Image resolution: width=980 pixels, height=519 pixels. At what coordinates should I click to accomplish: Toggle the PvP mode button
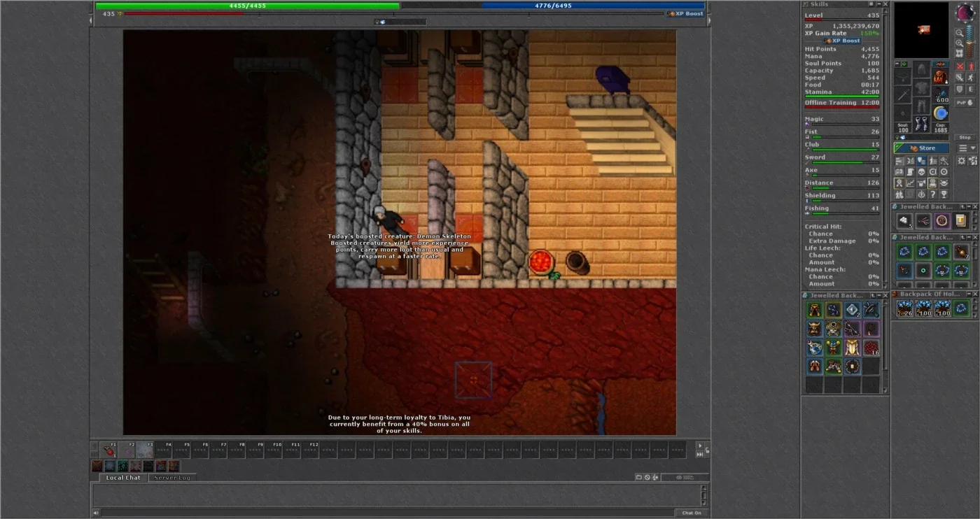(965, 102)
